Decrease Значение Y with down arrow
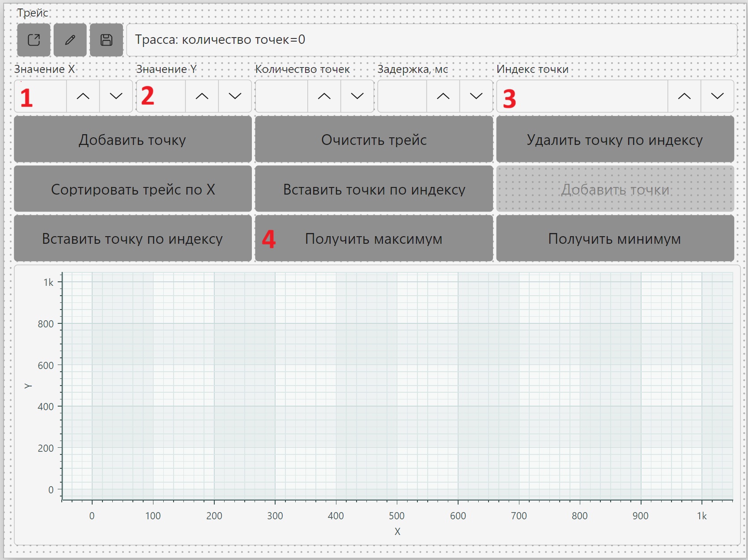This screenshot has width=748, height=560. pos(235,96)
